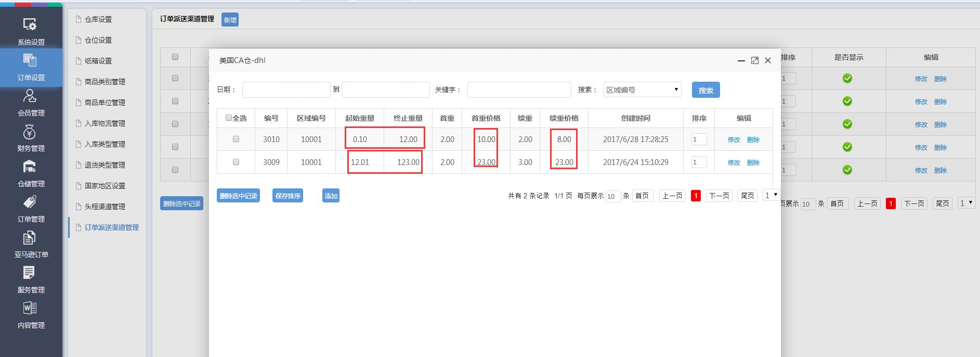Maximize the 美国CA仓-dhl dialog

pyautogui.click(x=755, y=60)
